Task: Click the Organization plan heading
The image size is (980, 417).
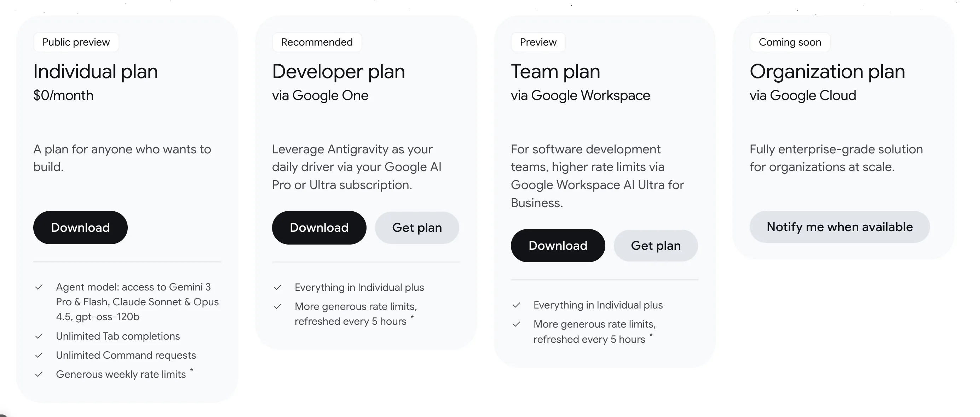Action: tap(827, 71)
